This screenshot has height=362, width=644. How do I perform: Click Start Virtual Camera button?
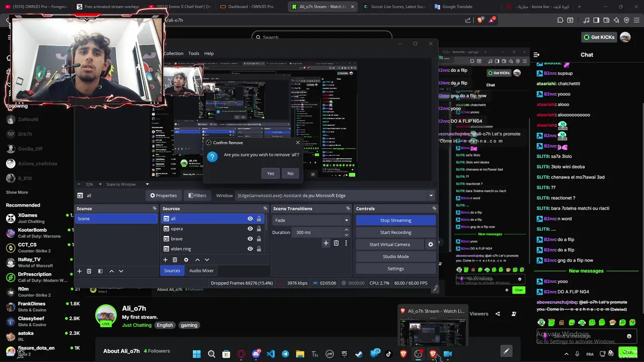click(389, 244)
